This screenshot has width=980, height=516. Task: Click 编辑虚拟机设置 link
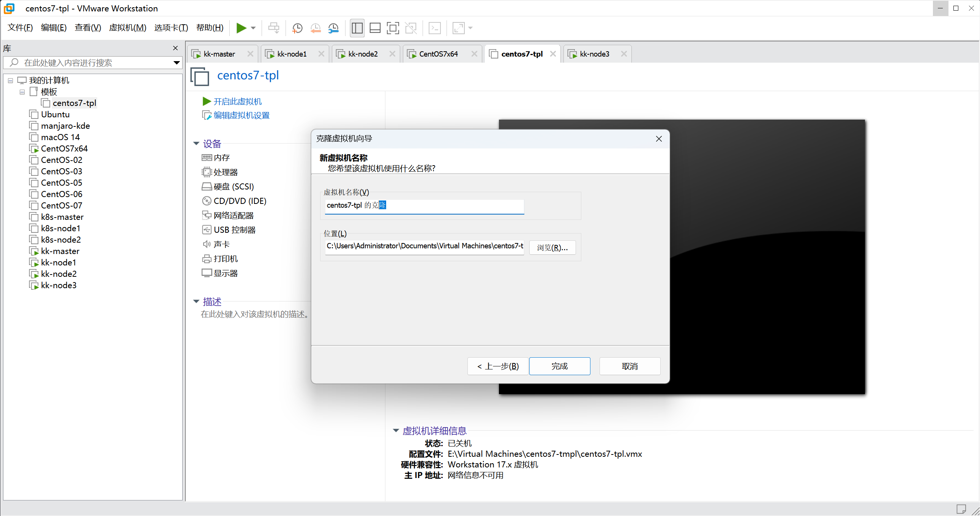click(x=241, y=115)
